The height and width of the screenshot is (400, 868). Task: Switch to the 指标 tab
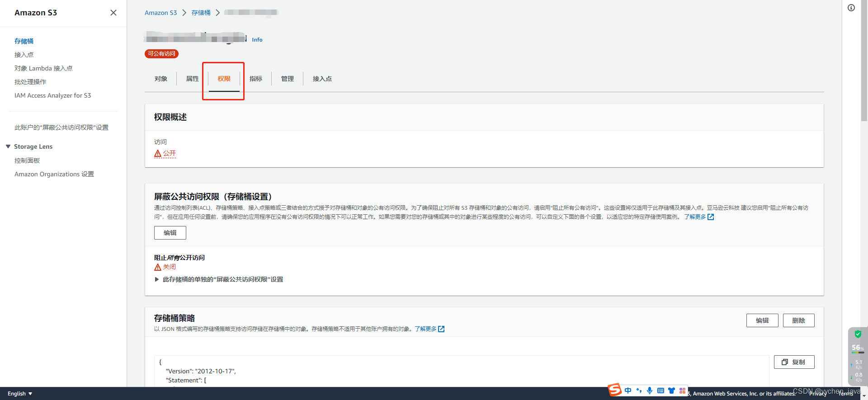(256, 79)
